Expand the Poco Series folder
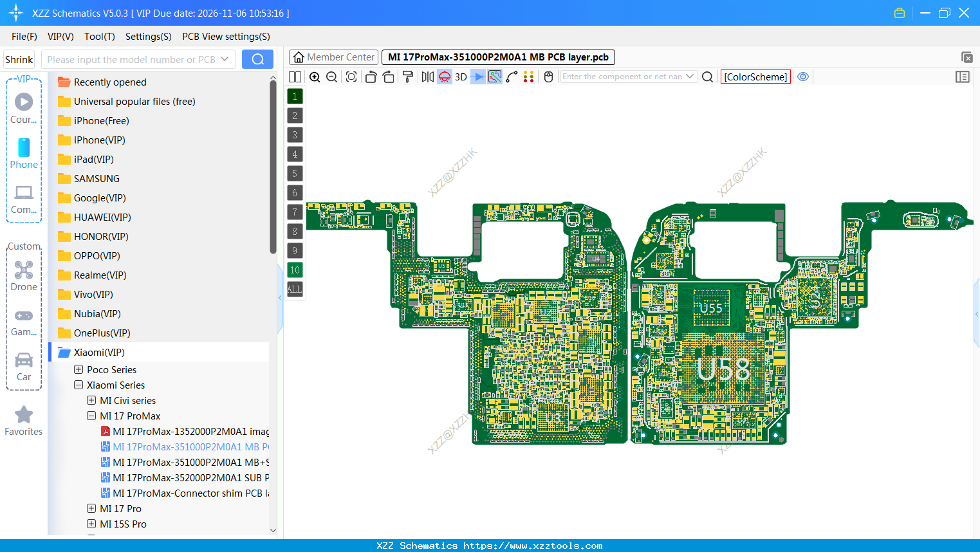Viewport: 980px width, 552px height. coord(79,369)
